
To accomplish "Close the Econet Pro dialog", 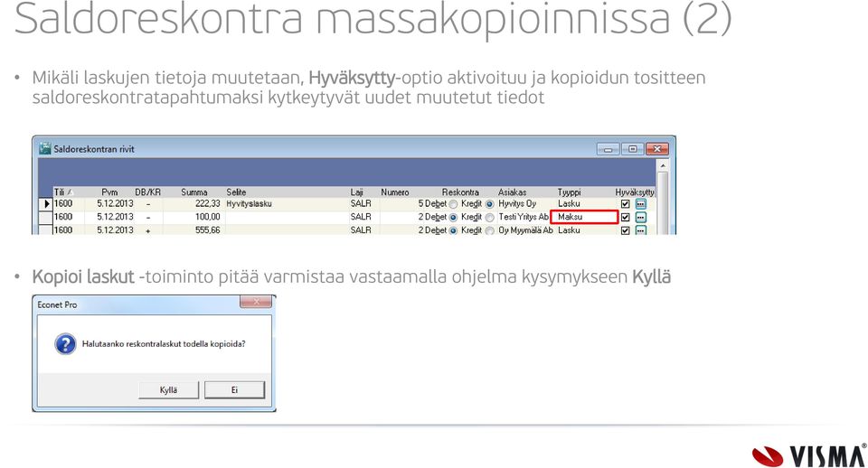I will click(256, 302).
